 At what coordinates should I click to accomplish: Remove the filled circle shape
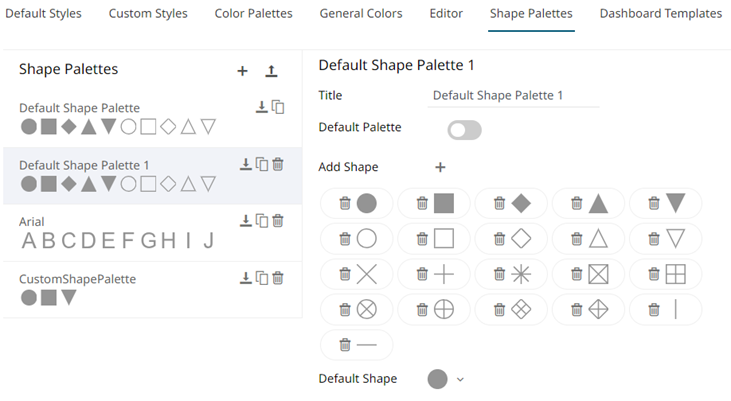pyautogui.click(x=344, y=203)
